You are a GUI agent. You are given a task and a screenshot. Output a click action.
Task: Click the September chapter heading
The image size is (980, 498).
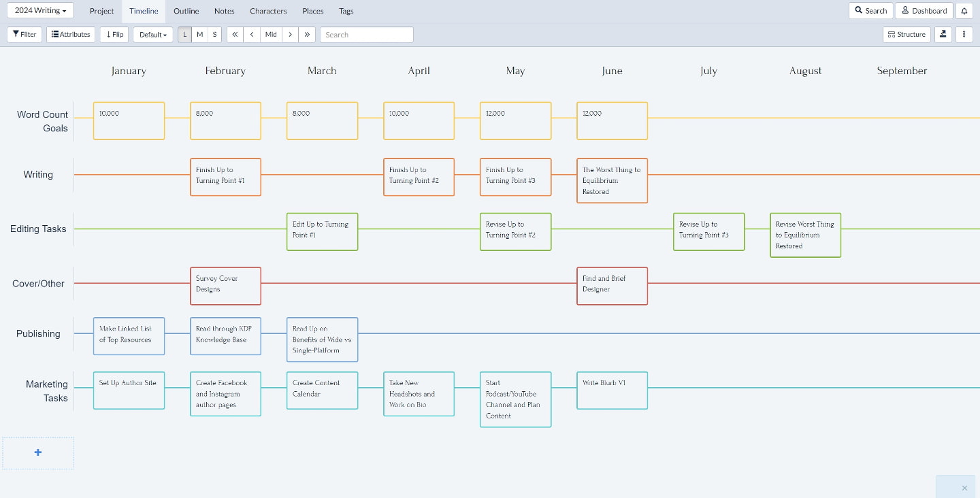click(x=902, y=71)
